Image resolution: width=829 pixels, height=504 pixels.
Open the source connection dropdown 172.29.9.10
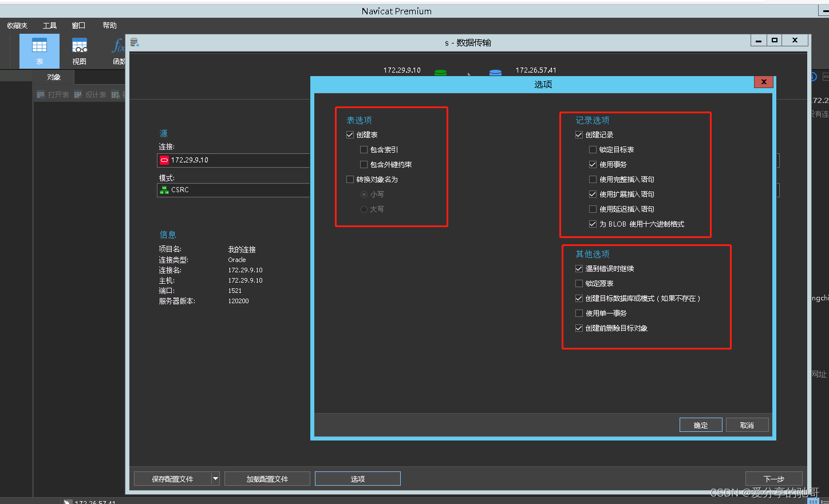(x=234, y=160)
